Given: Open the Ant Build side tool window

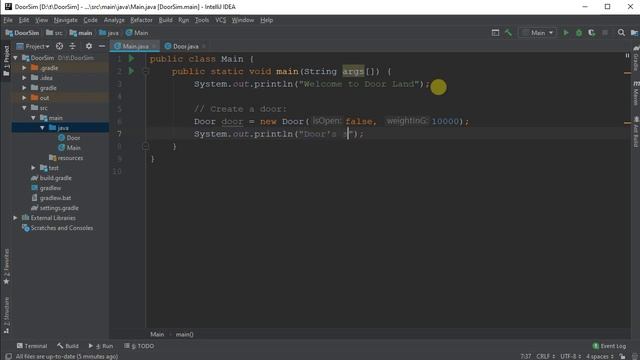Looking at the screenshot, I should tap(636, 131).
